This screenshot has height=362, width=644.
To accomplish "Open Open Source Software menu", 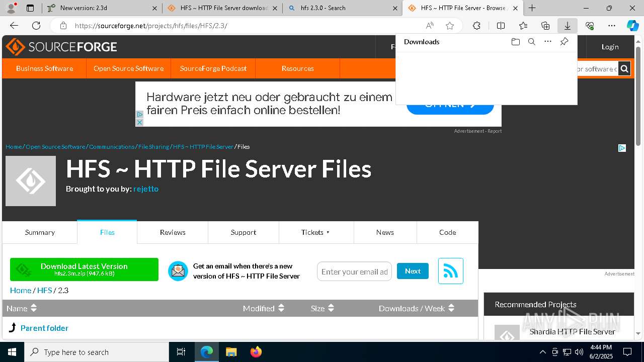I will [x=128, y=68].
